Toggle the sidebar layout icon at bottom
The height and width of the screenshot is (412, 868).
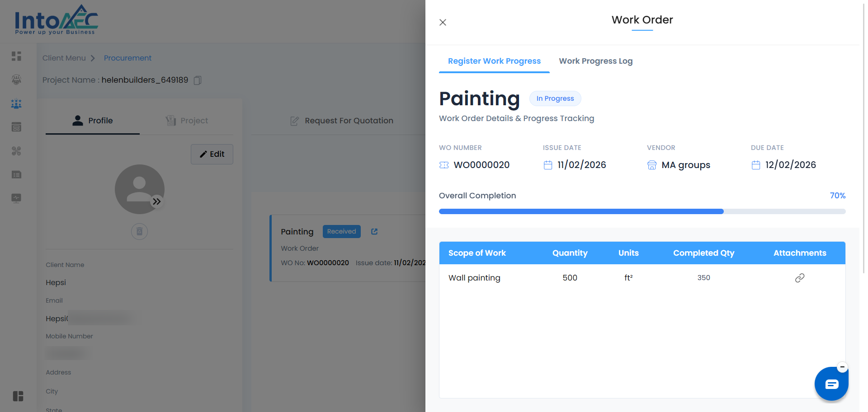point(18,396)
